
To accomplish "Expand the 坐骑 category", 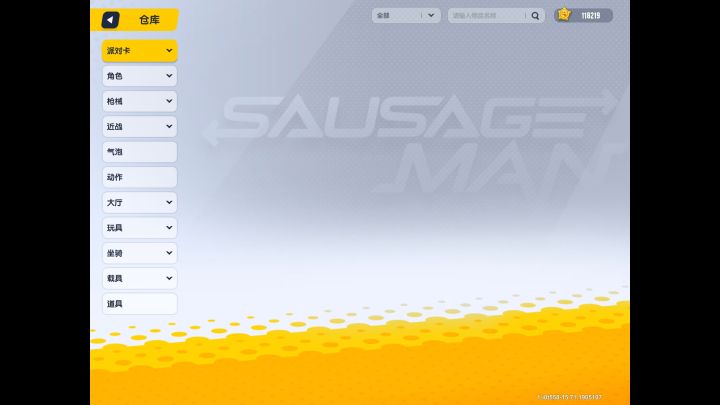I will tap(140, 253).
